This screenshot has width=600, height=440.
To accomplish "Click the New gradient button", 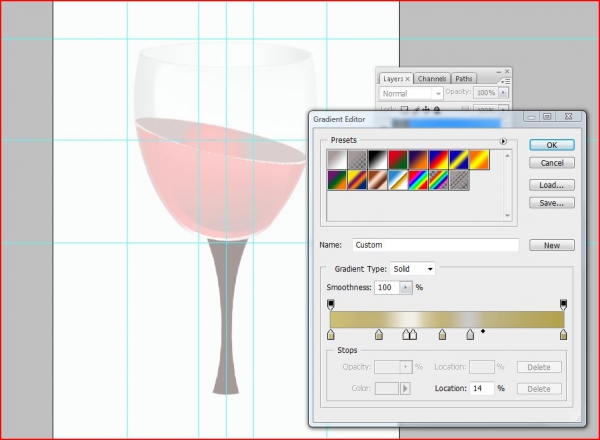I will 552,245.
